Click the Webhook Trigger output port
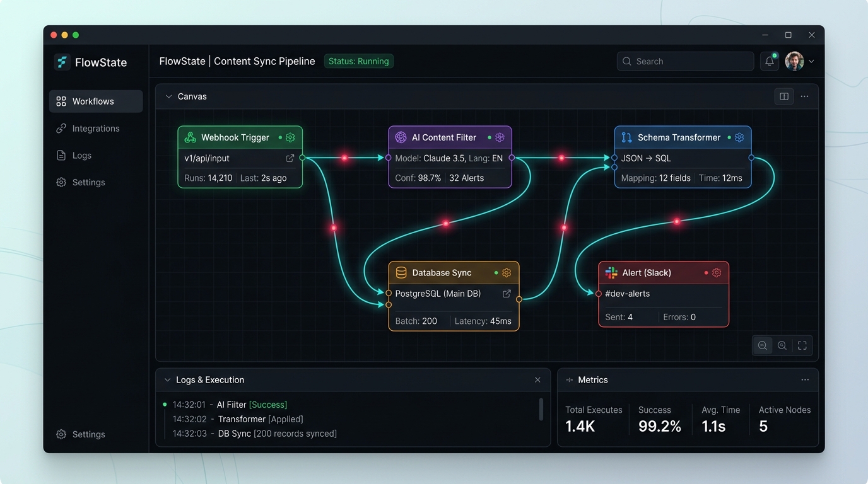Screen dimensions: 868x484 (x=302, y=158)
